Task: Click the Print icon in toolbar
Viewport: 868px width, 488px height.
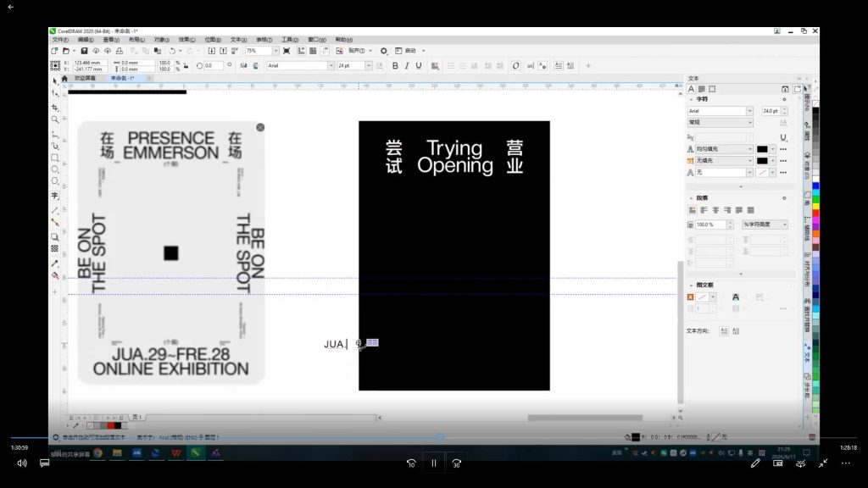Action: point(119,51)
